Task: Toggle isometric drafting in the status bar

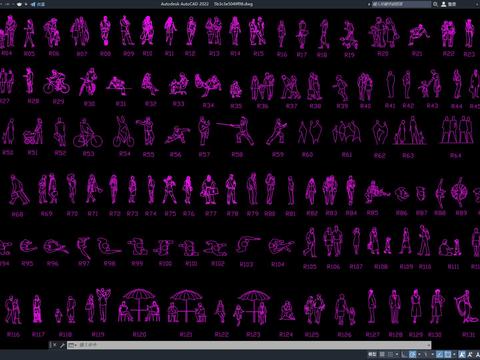Action: (x=426, y=354)
